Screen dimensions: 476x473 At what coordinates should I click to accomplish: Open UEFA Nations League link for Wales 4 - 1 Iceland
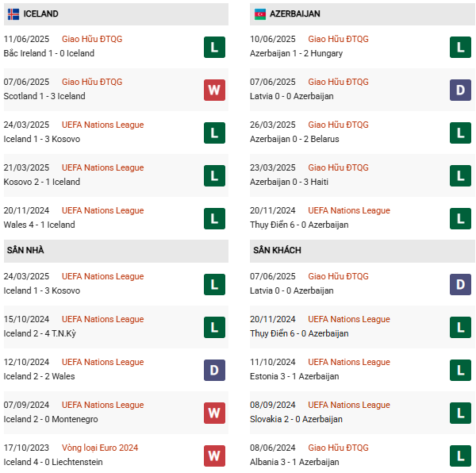102,210
